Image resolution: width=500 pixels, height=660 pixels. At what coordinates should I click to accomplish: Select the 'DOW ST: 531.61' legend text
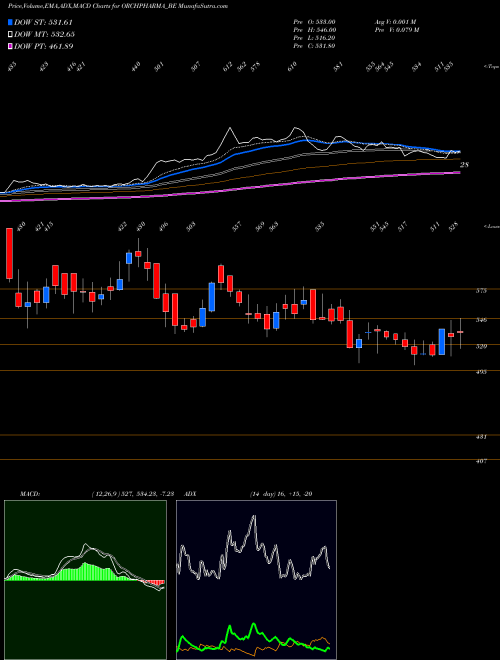[x=43, y=22]
